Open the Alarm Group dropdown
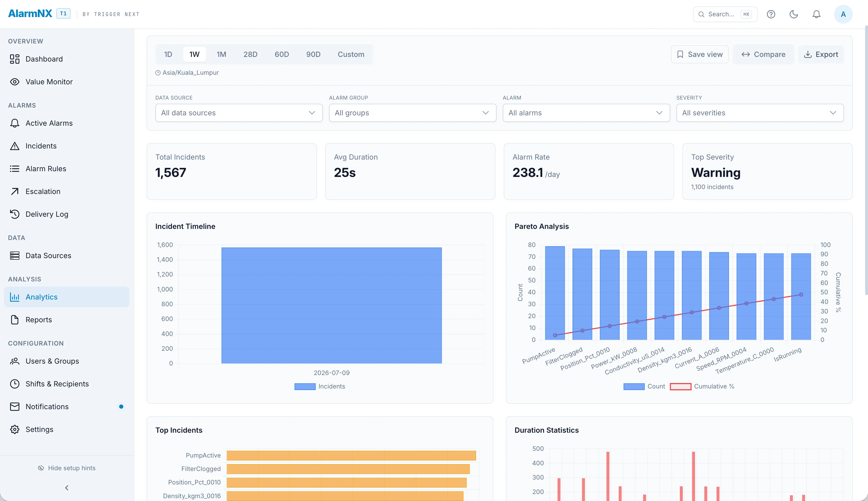Screen dimensions: 868x501 (x=412, y=113)
